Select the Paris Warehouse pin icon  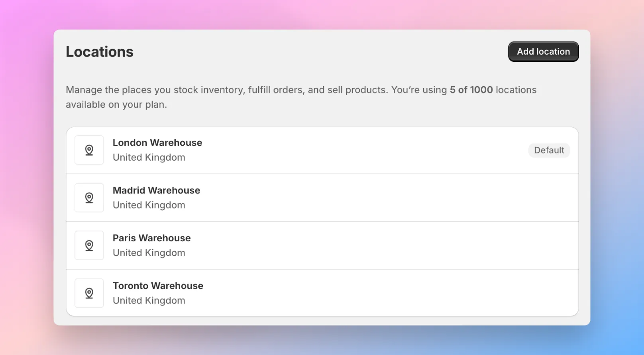(89, 245)
